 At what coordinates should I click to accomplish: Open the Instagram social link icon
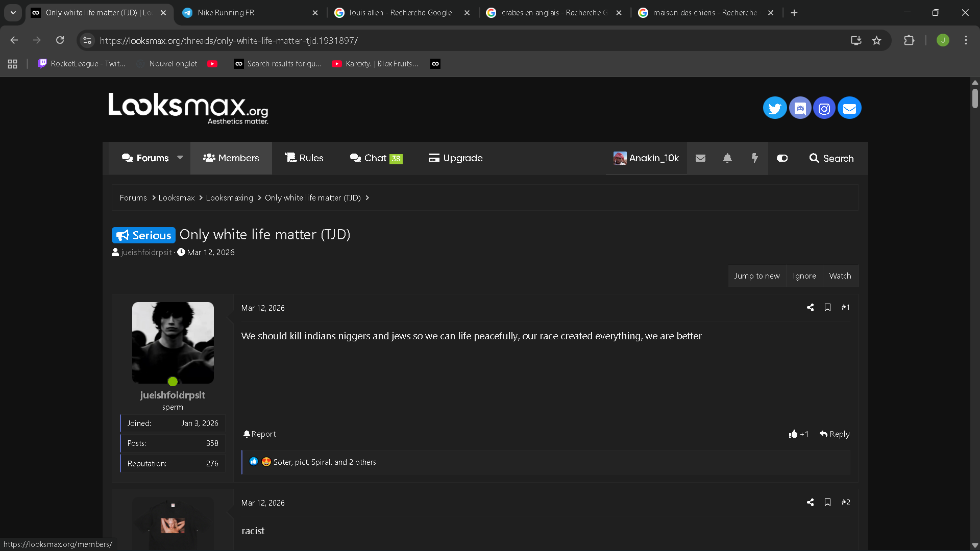(824, 108)
